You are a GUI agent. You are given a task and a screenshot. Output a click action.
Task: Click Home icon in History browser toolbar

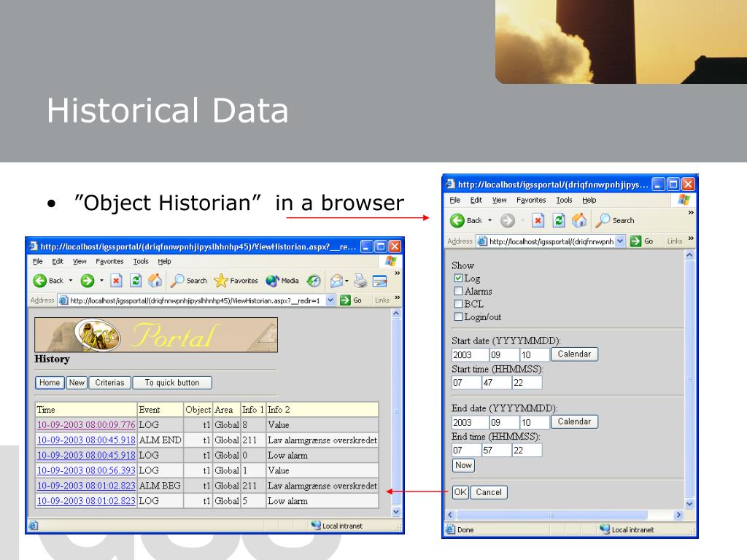tap(155, 281)
